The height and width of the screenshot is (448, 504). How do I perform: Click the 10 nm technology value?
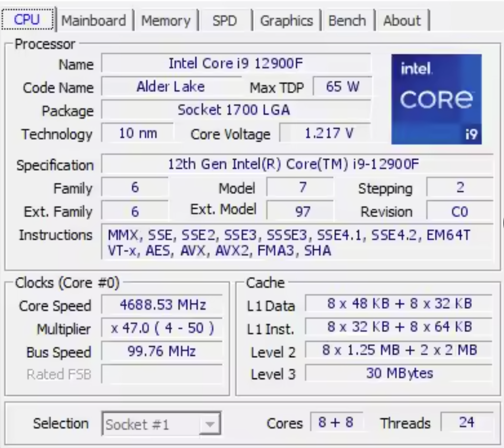(138, 133)
